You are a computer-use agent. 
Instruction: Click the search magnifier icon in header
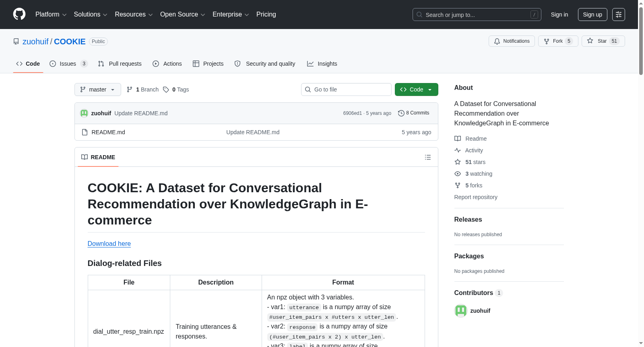pos(419,15)
